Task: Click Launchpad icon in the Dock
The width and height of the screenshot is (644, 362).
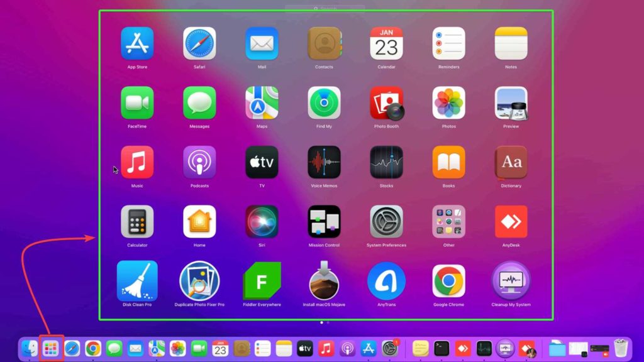Action: [x=51, y=349]
